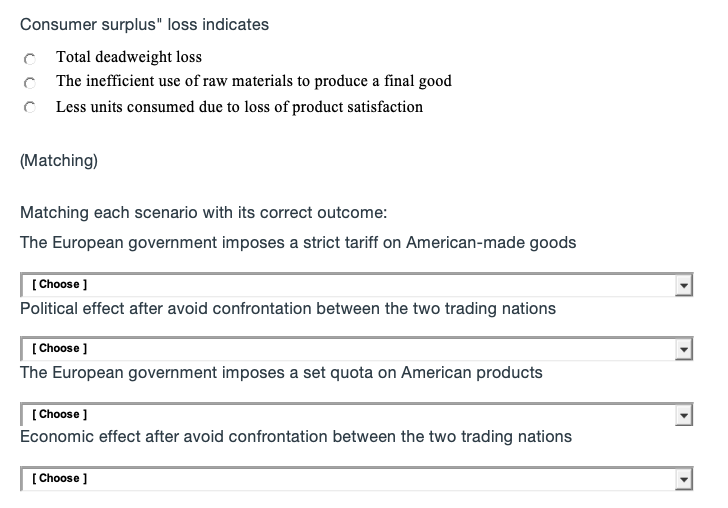The image size is (728, 508).
Task: Select the 'Total deadweight loss' radio button
Action: click(x=30, y=58)
